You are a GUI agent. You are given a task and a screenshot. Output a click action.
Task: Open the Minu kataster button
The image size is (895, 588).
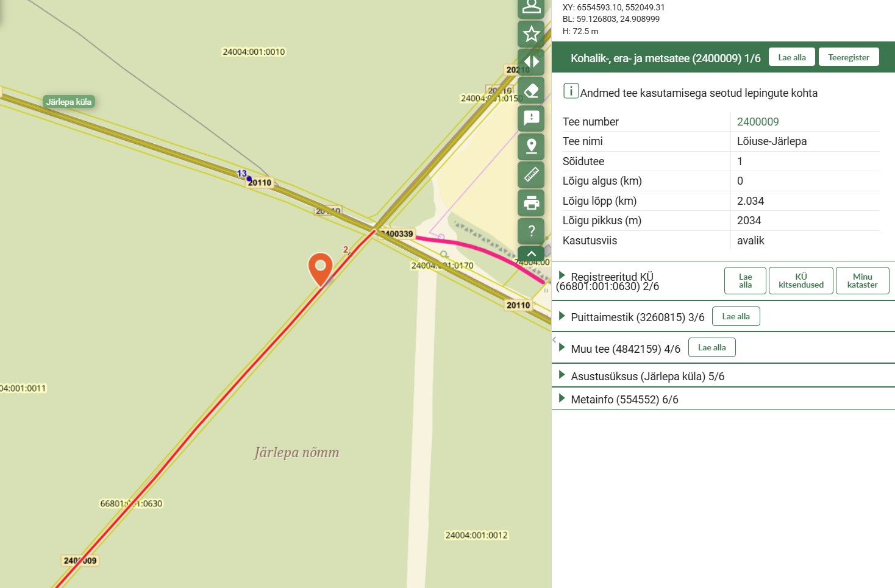coord(862,281)
